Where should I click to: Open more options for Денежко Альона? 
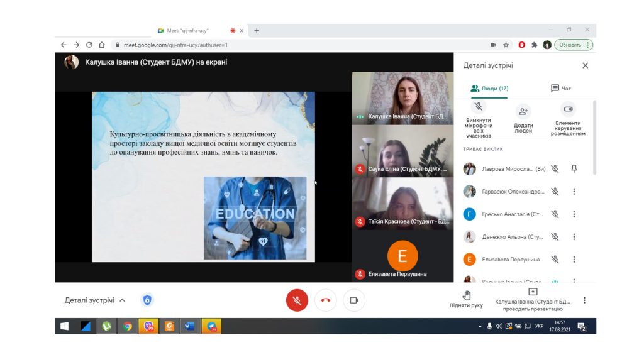574,237
